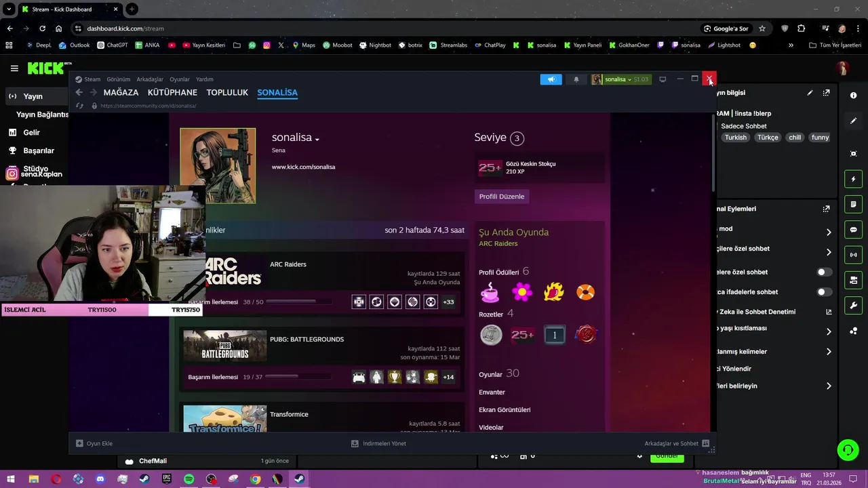Click the coffee cup profile award

490,292
